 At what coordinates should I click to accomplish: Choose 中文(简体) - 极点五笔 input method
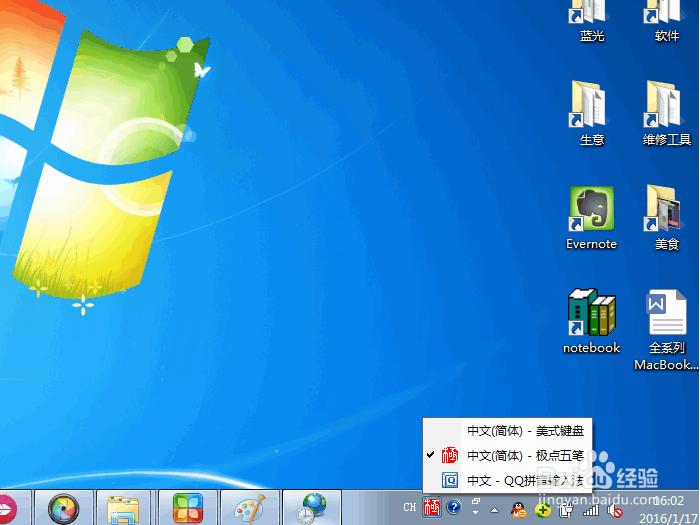click(x=508, y=455)
